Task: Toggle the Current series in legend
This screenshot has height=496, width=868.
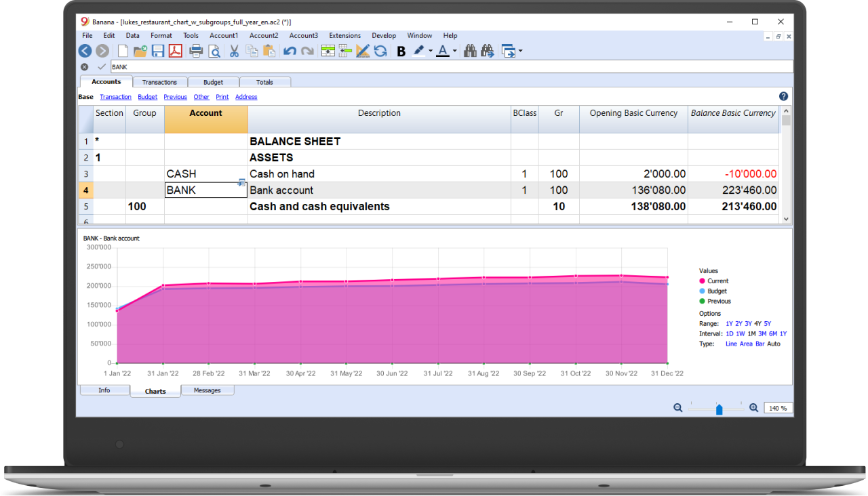Action: [x=714, y=281]
